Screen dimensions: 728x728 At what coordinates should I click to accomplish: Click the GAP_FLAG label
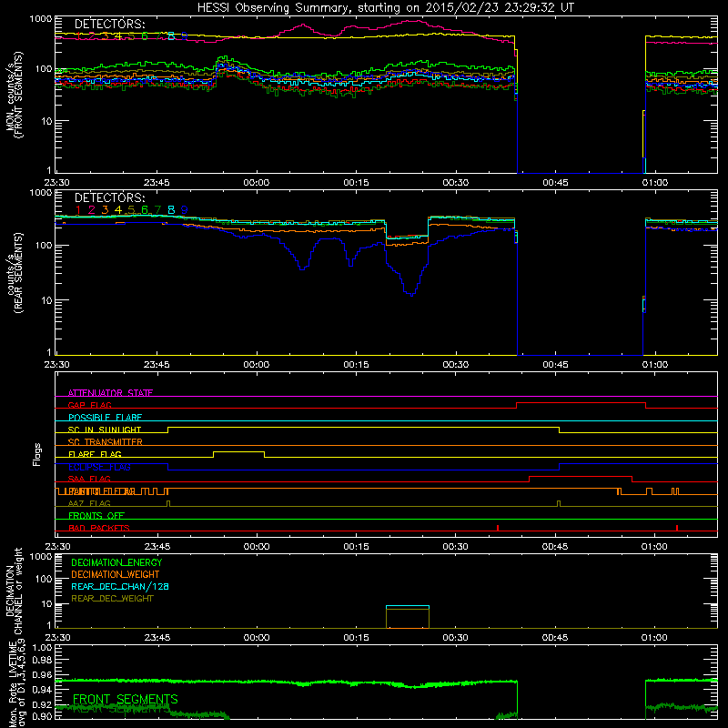[89, 405]
